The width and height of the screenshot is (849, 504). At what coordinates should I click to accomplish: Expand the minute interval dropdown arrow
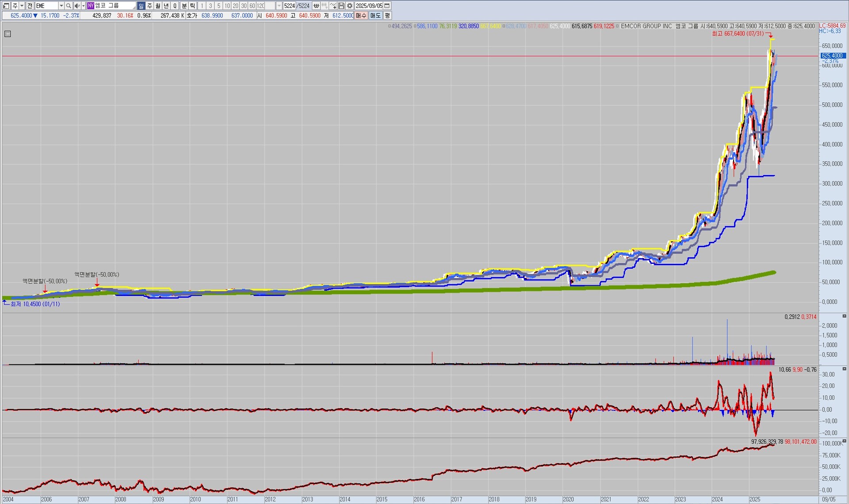[279, 6]
